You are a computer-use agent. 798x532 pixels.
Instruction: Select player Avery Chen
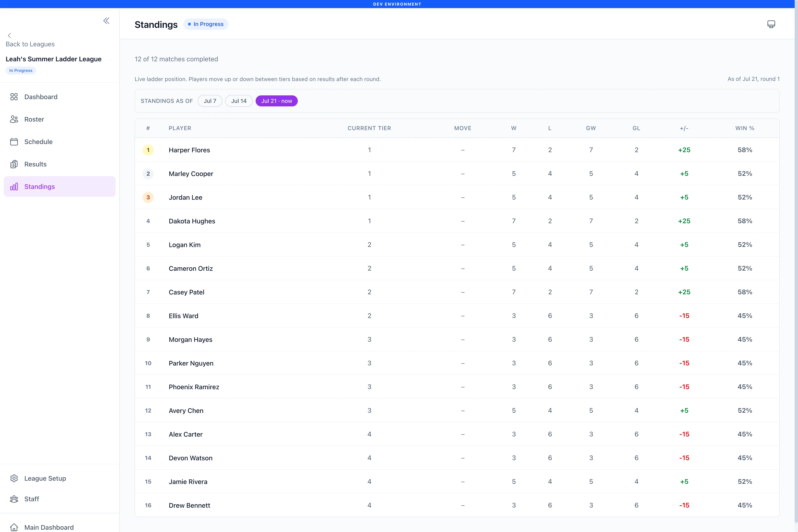[x=186, y=411]
